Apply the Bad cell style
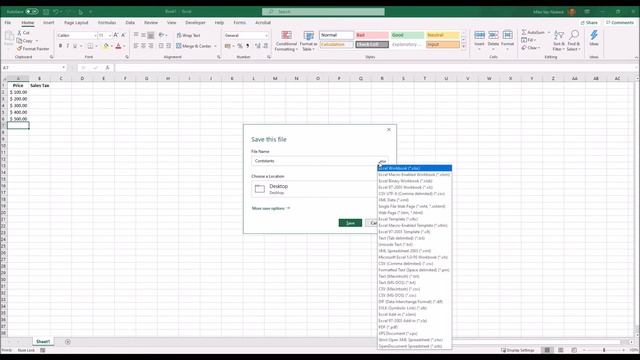 tap(372, 36)
